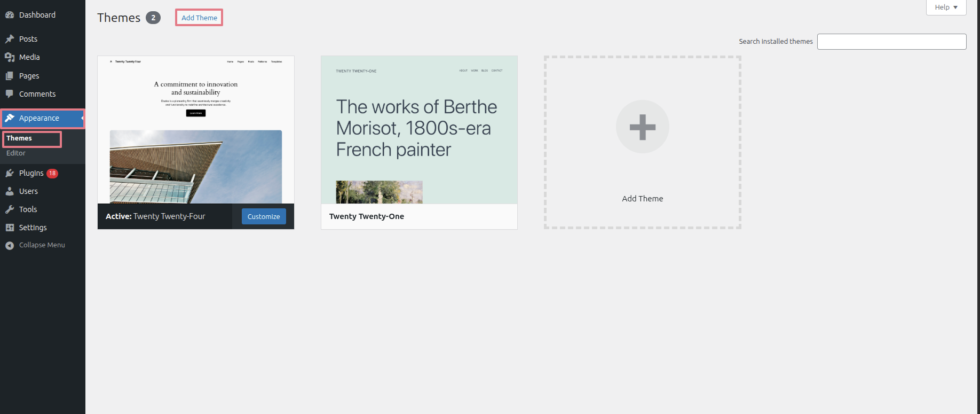The height and width of the screenshot is (414, 980).
Task: Click the Pages icon in sidebar
Action: [x=10, y=76]
